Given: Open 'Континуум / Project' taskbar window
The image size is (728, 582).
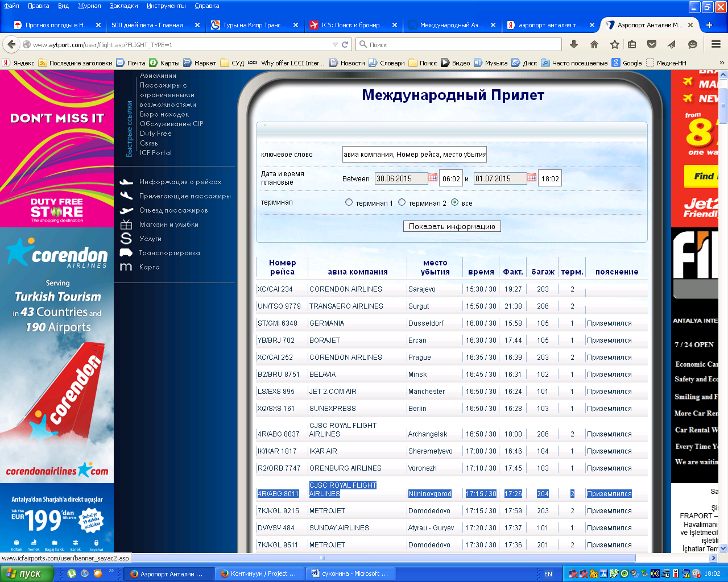Looking at the screenshot, I should 259,574.
